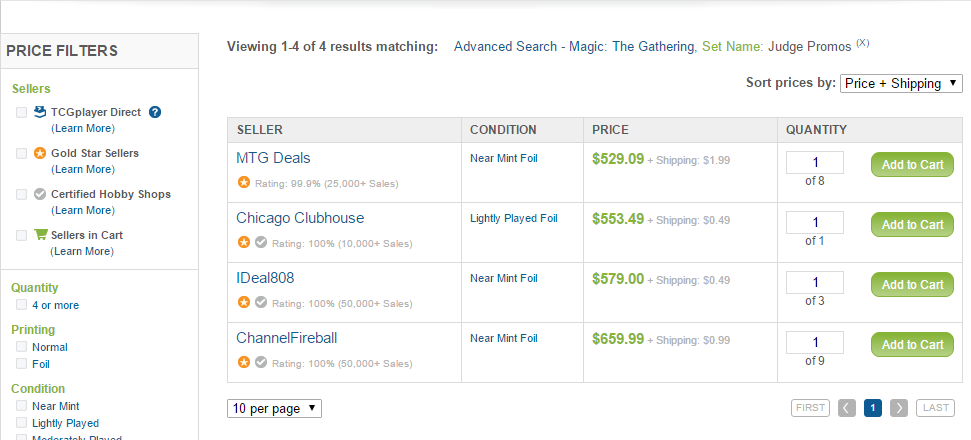Image resolution: width=971 pixels, height=440 pixels.
Task: Open the IDeal808 seller link
Action: click(265, 278)
